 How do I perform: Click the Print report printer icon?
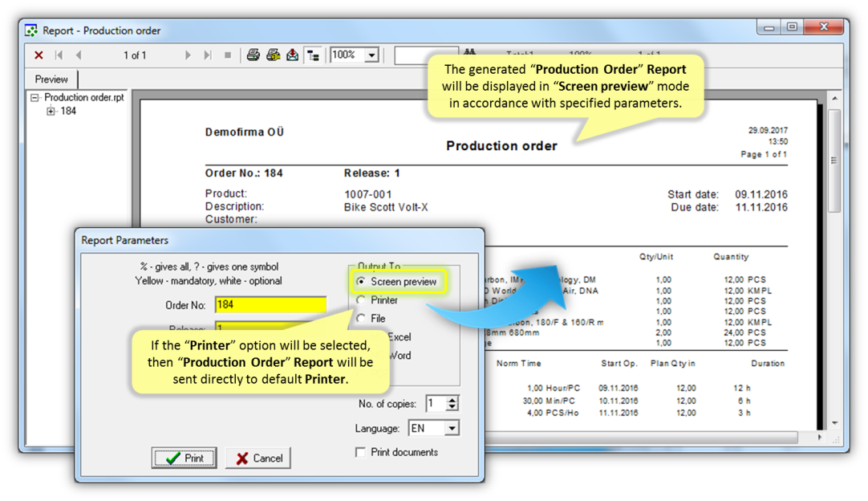(x=253, y=55)
